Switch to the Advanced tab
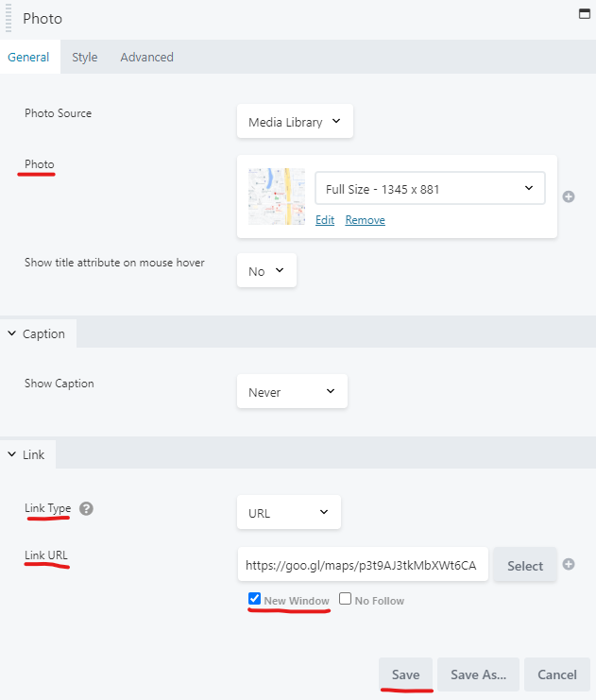Screen dimensions: 596x700 coord(147,57)
